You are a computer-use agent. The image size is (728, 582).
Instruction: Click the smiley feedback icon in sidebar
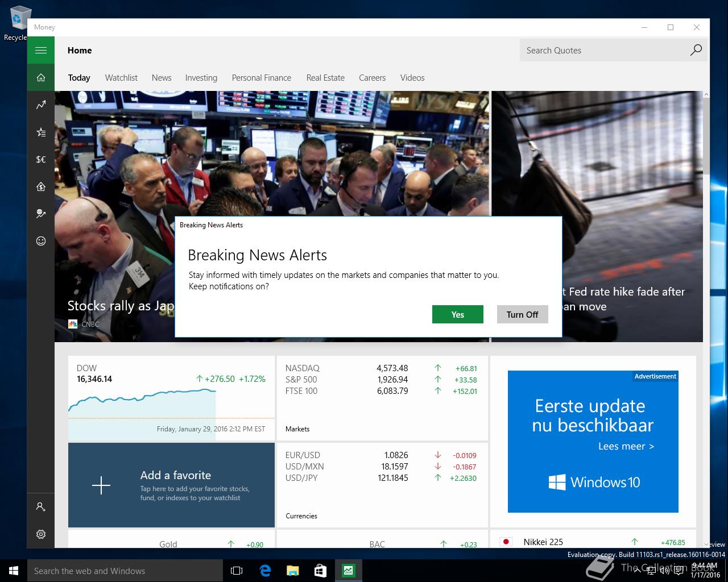(x=41, y=241)
